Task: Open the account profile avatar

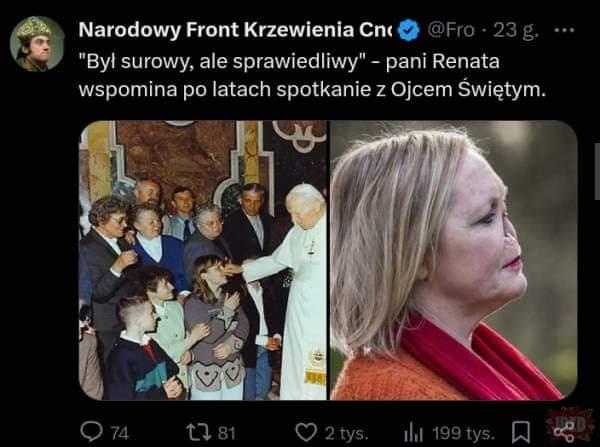Action: 37,44
